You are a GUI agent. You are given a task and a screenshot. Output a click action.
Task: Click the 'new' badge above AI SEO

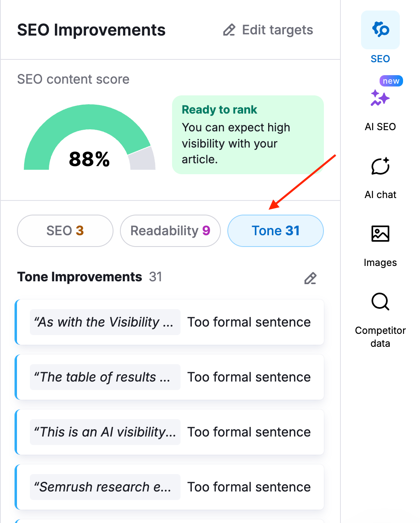click(390, 80)
